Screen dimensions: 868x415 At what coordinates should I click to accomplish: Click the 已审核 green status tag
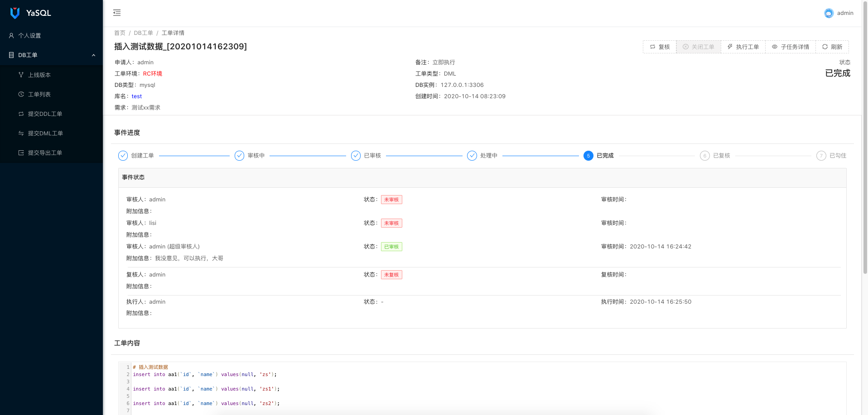(391, 247)
